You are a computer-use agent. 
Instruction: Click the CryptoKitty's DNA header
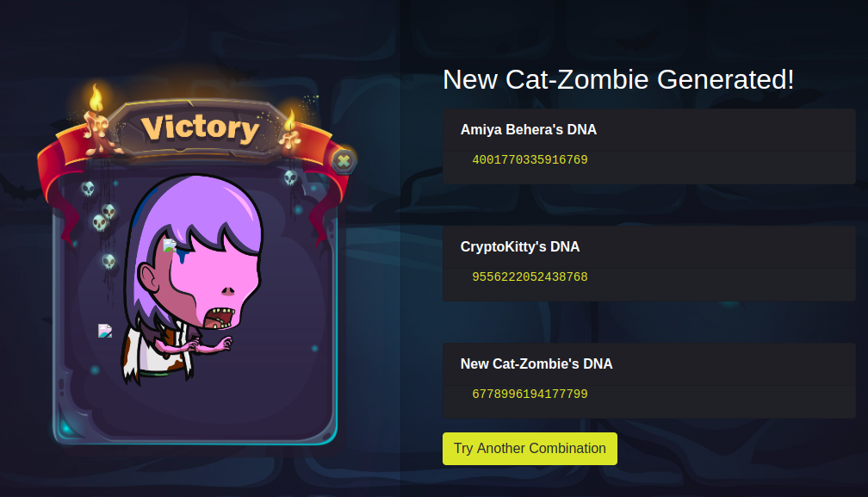(520, 247)
